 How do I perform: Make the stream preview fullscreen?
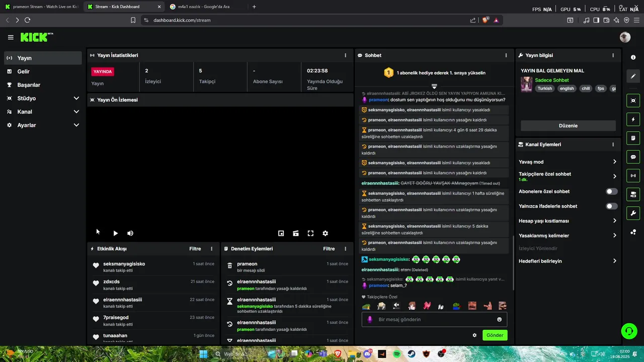[310, 233]
